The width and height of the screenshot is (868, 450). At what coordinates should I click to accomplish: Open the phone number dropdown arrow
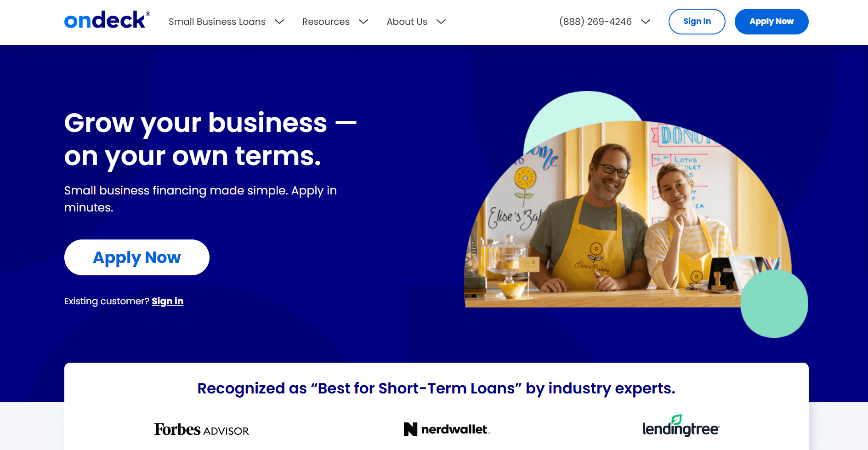[x=646, y=22]
